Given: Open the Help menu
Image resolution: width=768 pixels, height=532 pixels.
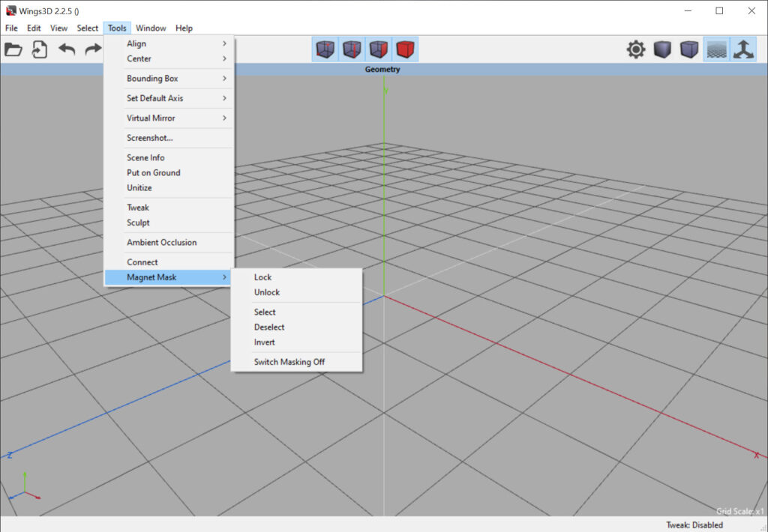Looking at the screenshot, I should pos(184,28).
